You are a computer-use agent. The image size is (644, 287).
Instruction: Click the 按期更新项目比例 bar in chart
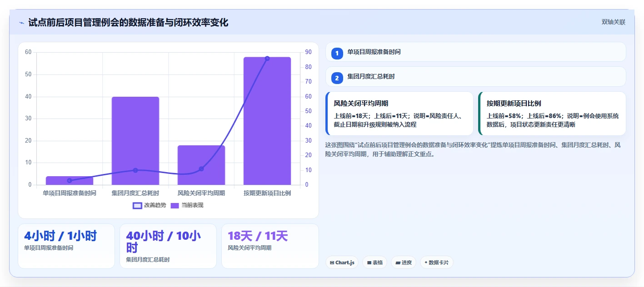[x=267, y=121]
